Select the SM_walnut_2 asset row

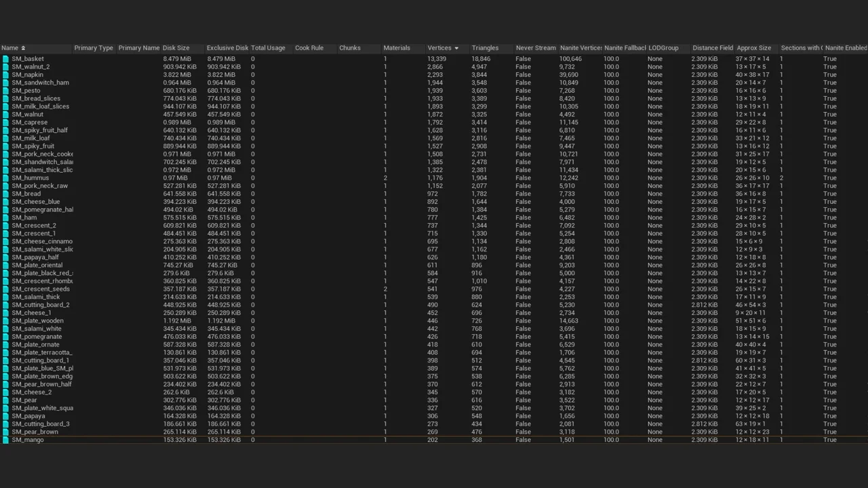30,67
